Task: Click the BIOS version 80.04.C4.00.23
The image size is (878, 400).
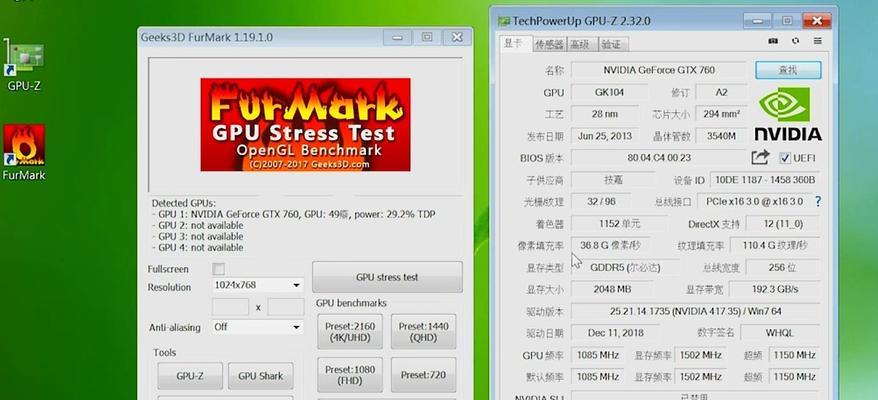Action: click(659, 158)
